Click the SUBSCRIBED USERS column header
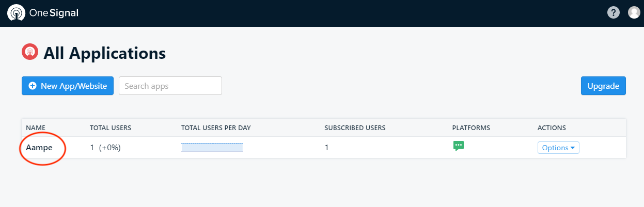This screenshot has height=207, width=644. (x=355, y=128)
